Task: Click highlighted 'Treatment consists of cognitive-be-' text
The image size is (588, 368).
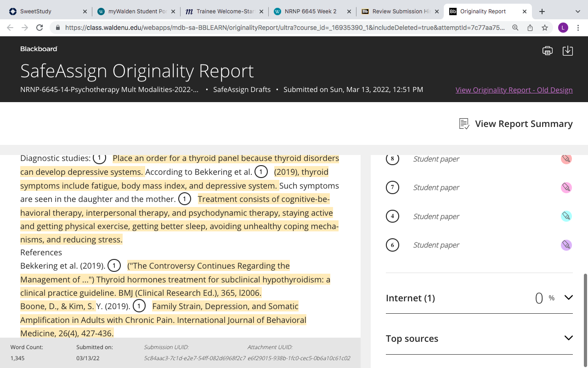Action: coord(264,199)
